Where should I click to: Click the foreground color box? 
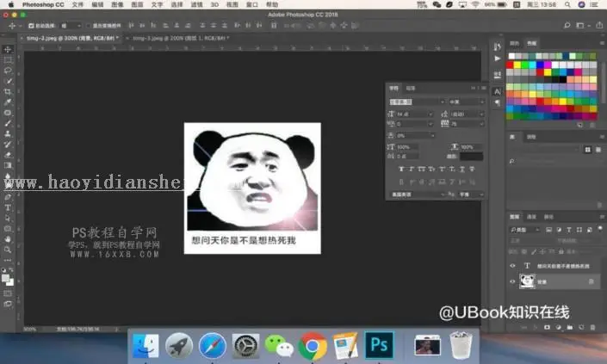[x=5, y=278]
